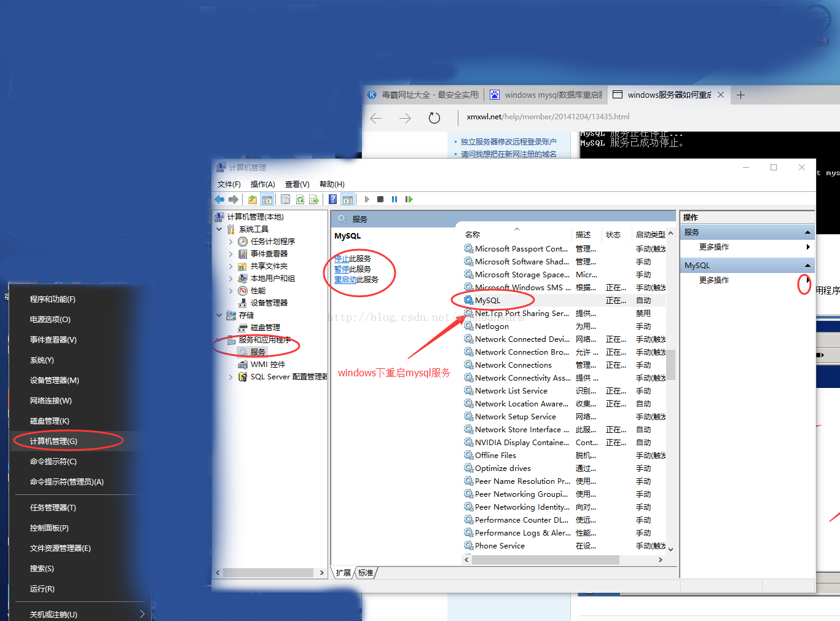Click the 重启动 service link
The width and height of the screenshot is (840, 621).
point(345,280)
